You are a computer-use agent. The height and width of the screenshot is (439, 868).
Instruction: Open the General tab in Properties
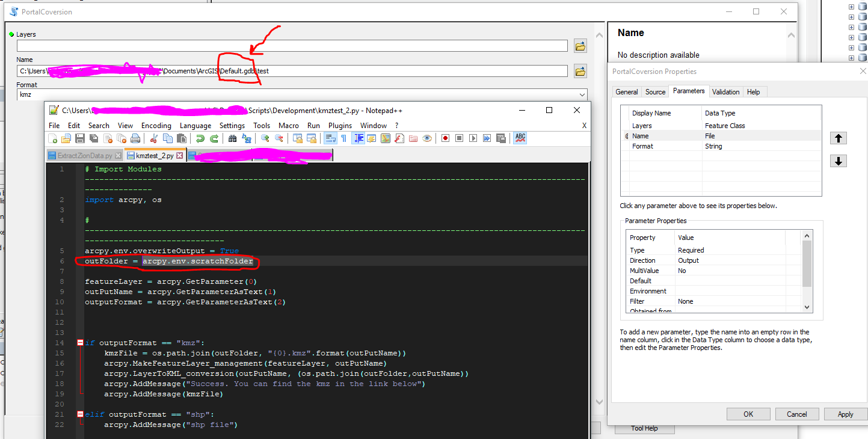(626, 92)
